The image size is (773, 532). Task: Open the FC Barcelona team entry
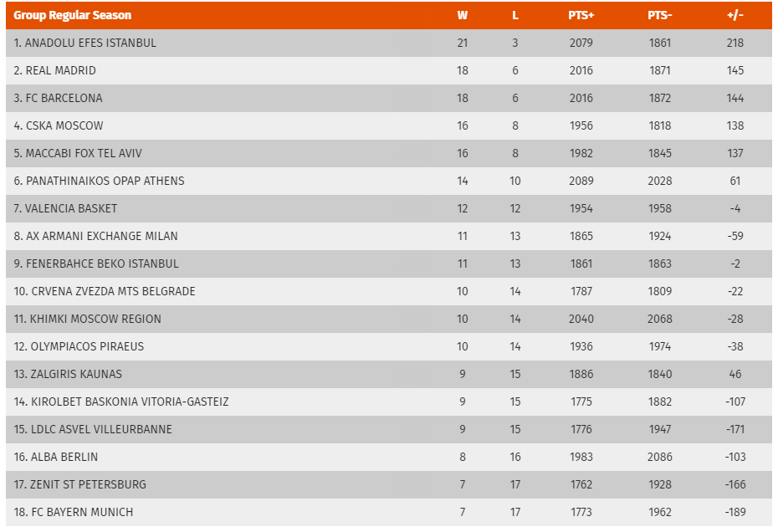point(388,98)
